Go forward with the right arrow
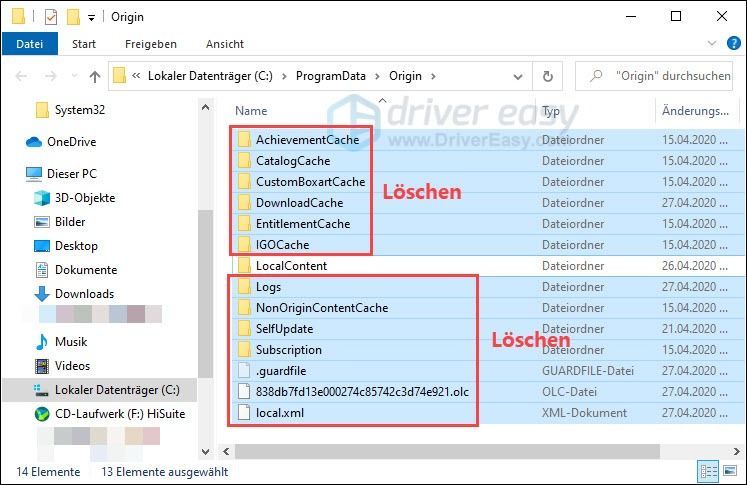 tap(50, 76)
